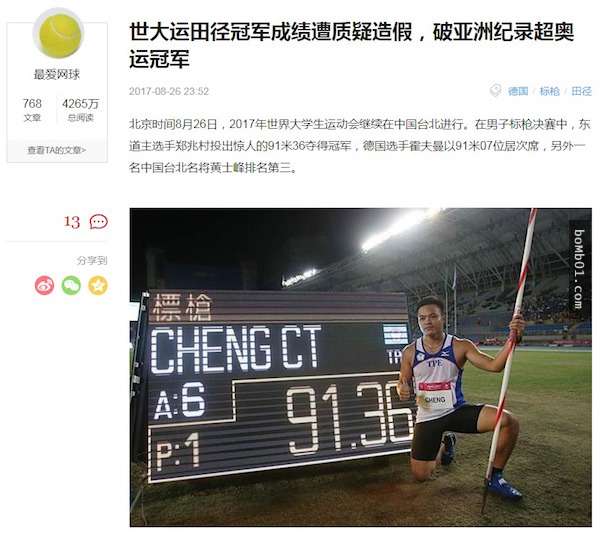
Task: Open the 田径 tag
Action: pyautogui.click(x=581, y=91)
